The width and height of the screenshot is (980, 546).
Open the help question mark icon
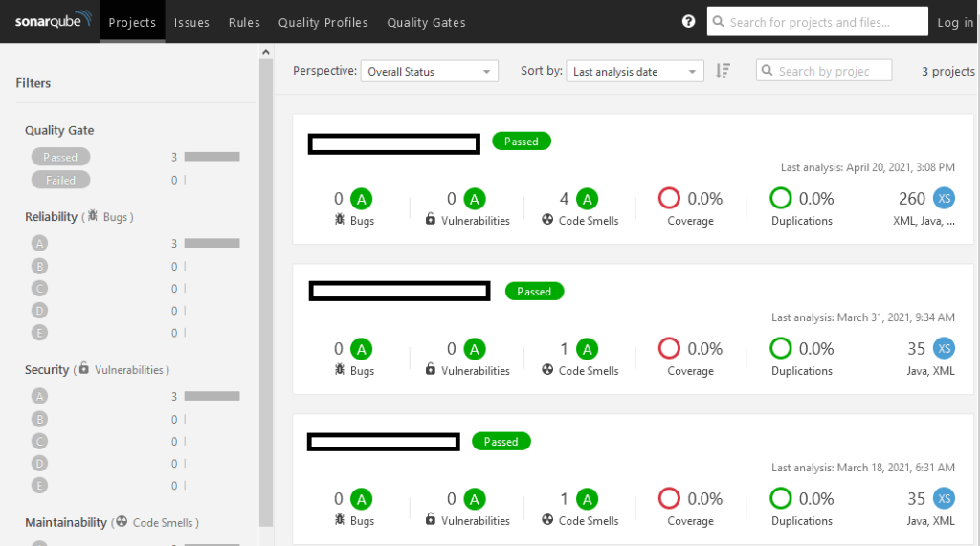coord(689,22)
